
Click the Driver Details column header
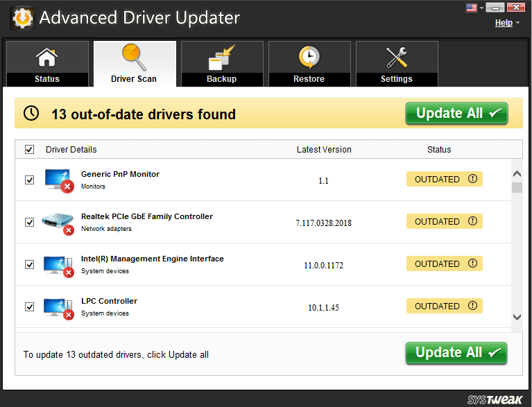(x=71, y=150)
